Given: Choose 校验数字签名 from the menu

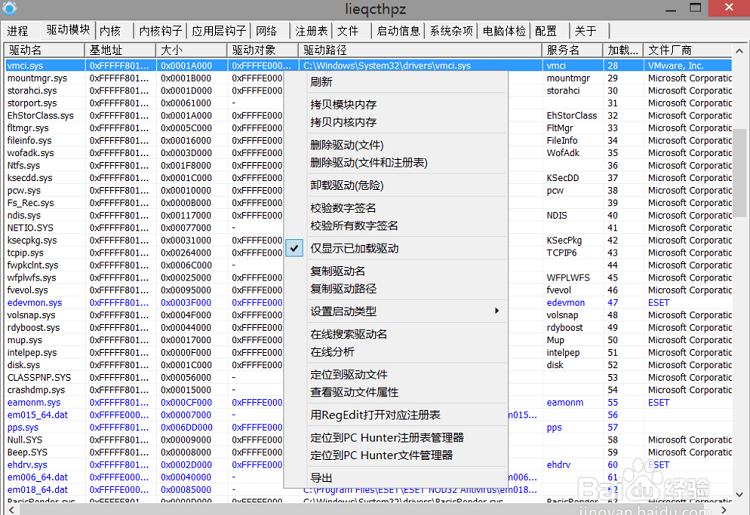Looking at the screenshot, I should (x=343, y=208).
